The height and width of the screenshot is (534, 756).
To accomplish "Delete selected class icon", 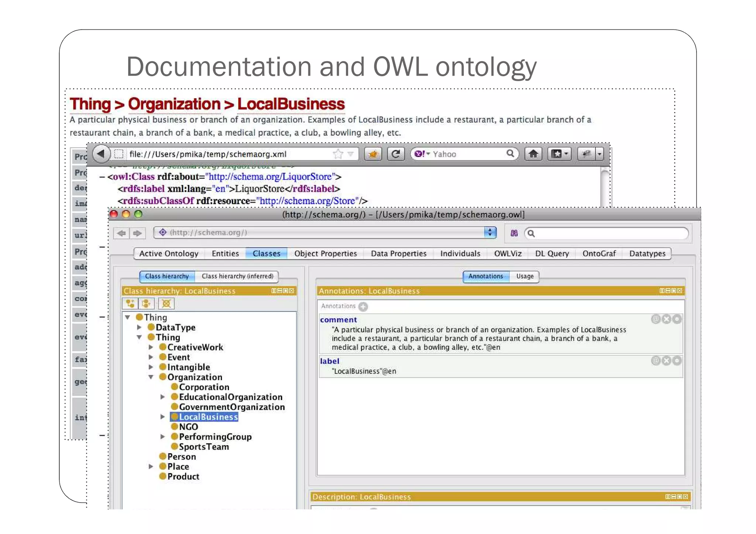I will (166, 304).
